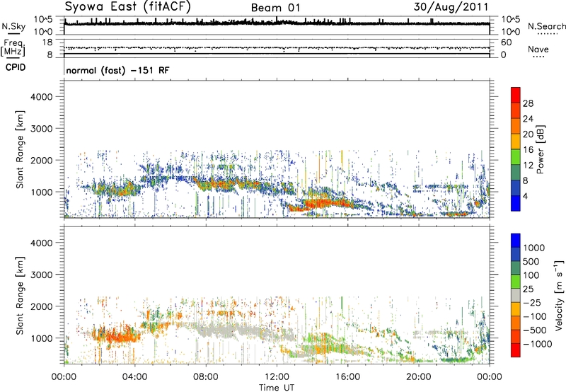Pick the yellow 16–20 dB Power color segment
The image size is (566, 392).
point(516,141)
